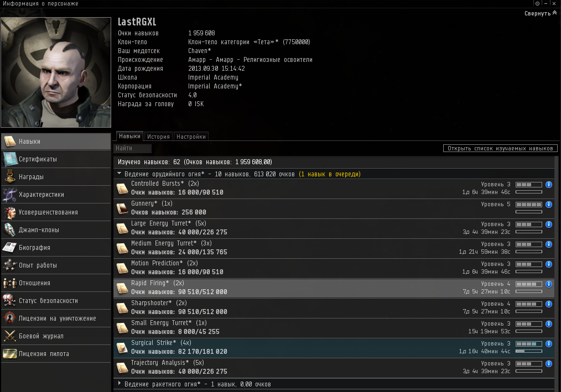
Task: Click the Gunnery skill book icon
Action: [x=122, y=208]
